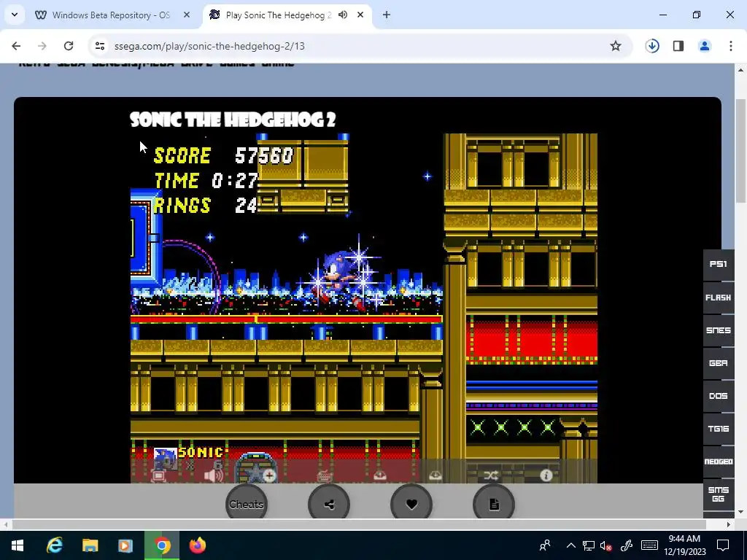Click the SCORE 57560 readout
The image size is (747, 560).
223,156
